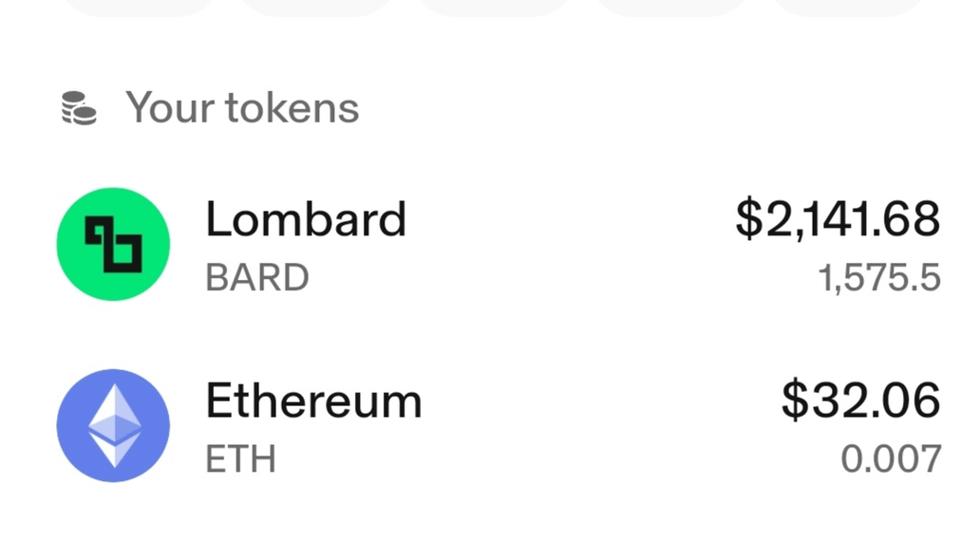Tap the second pill button from the left
The height and width of the screenshot is (559, 980).
315,6
